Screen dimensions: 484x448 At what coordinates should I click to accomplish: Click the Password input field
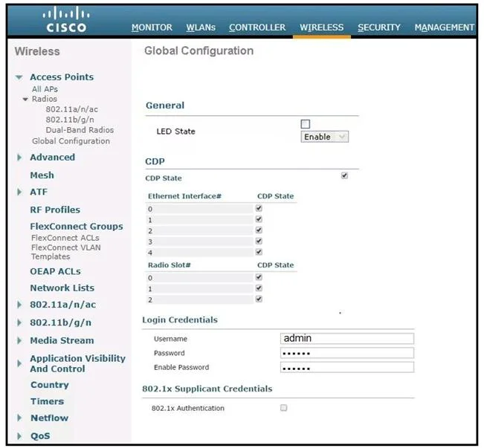347,353
